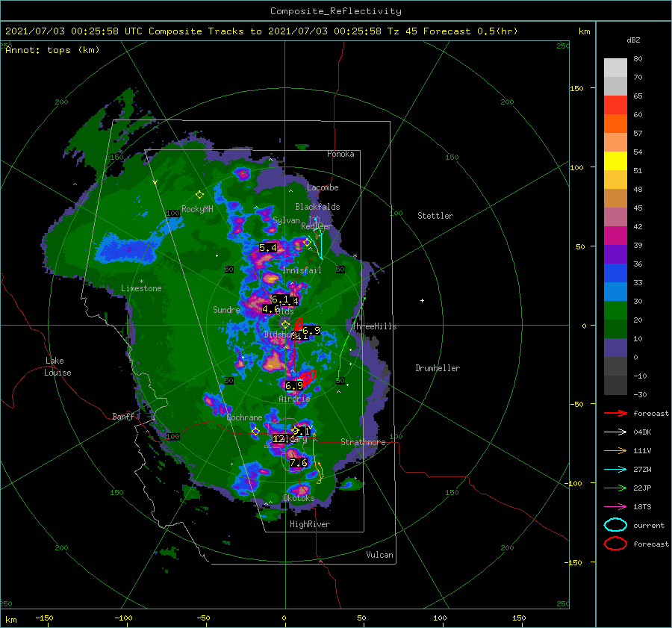Select the yellow diamond marker near RockyMH
The image size is (672, 628).
pos(199,195)
